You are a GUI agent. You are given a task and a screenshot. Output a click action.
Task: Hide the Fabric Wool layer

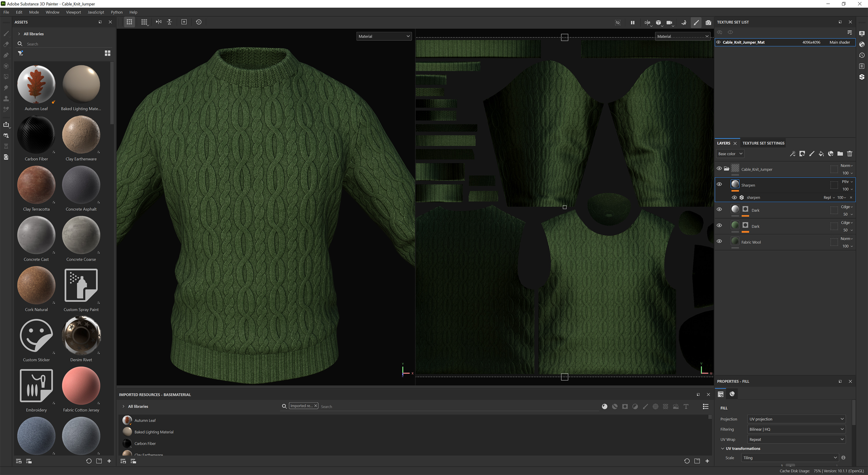tap(719, 241)
